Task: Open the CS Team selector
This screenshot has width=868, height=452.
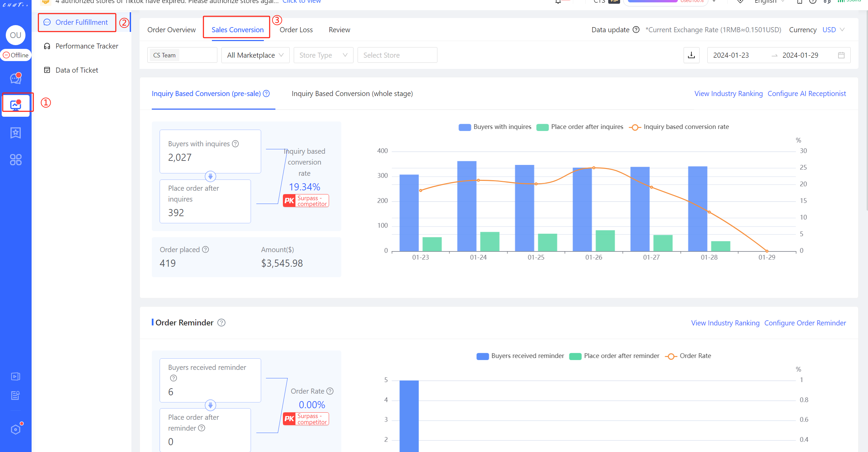Action: point(182,55)
